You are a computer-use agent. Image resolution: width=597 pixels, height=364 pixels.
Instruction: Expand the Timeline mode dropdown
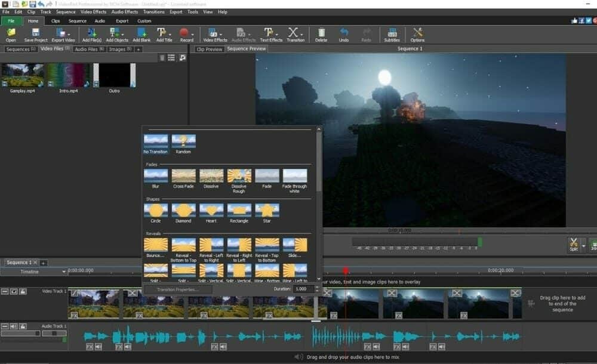tap(64, 272)
